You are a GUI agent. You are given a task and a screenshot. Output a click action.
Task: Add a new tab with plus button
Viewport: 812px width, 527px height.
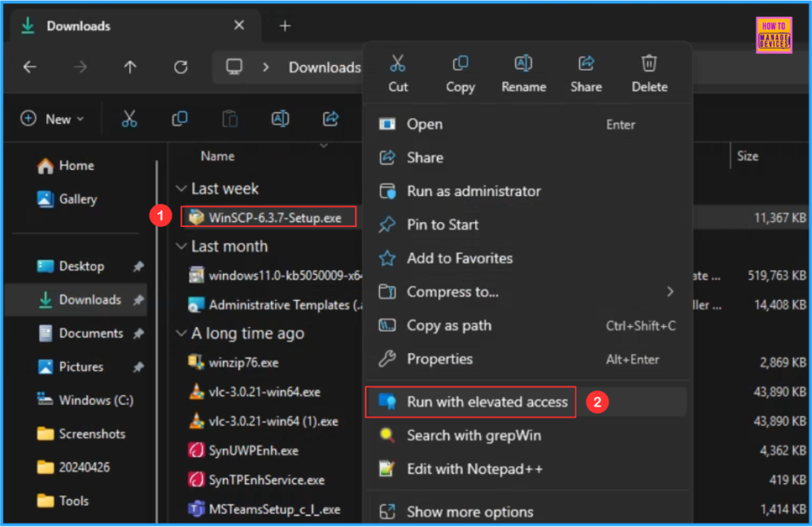285,25
